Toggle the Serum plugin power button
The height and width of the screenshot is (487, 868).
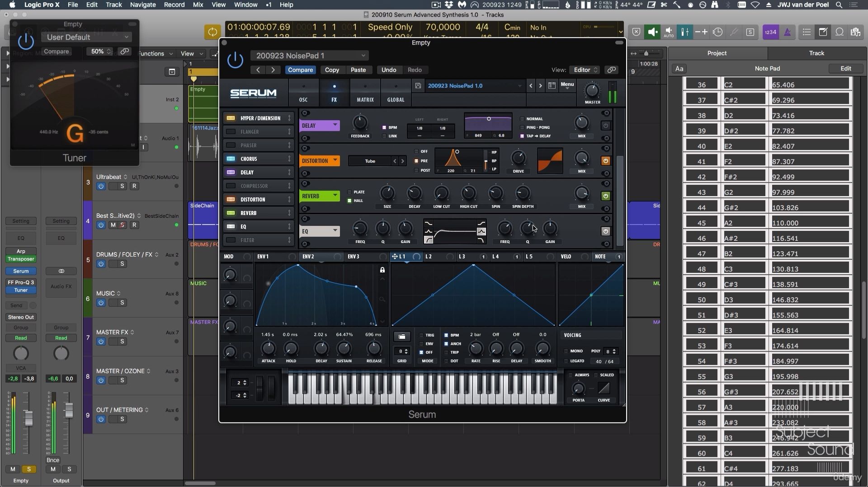coord(235,60)
